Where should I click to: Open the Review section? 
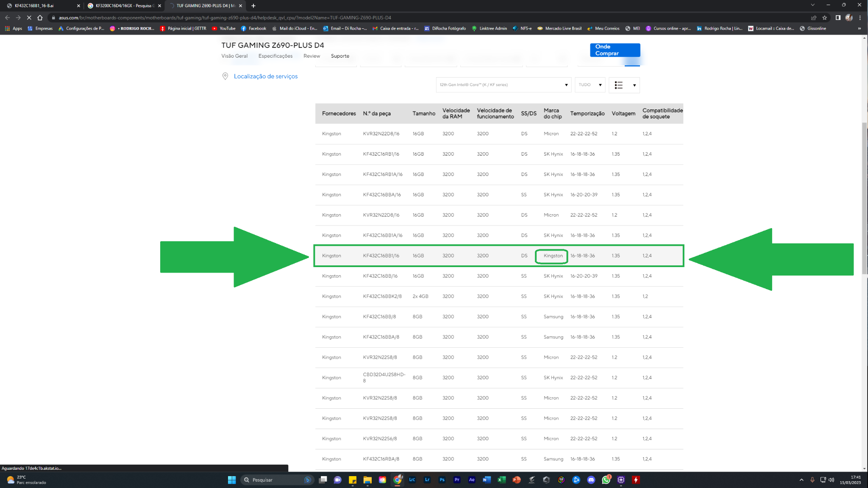[312, 56]
